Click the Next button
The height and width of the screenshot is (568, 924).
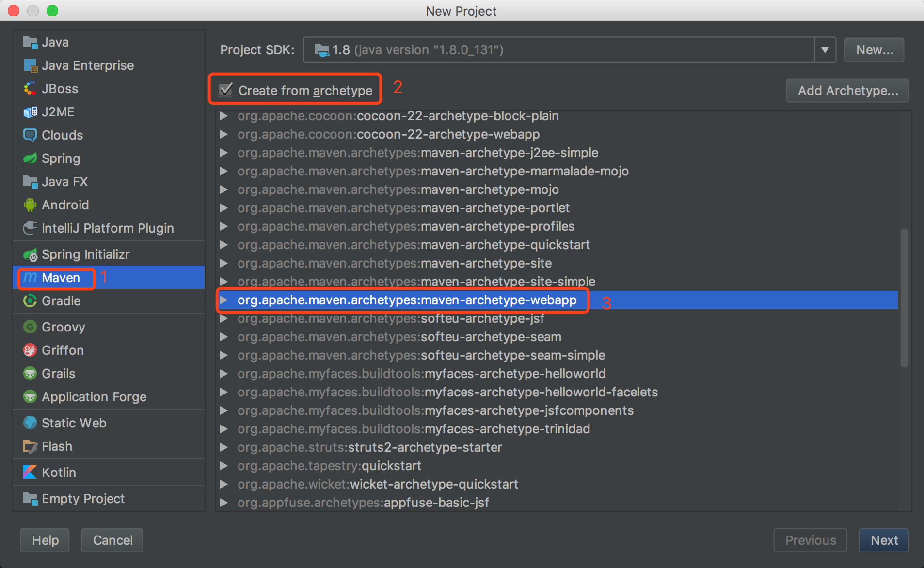point(884,540)
